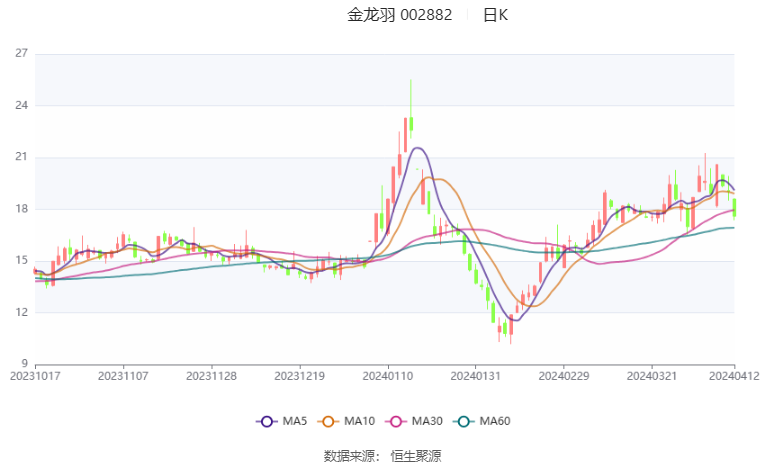The width and height of the screenshot is (765, 465).
Task: Toggle the MA5 legend circle icon
Action: click(x=266, y=422)
